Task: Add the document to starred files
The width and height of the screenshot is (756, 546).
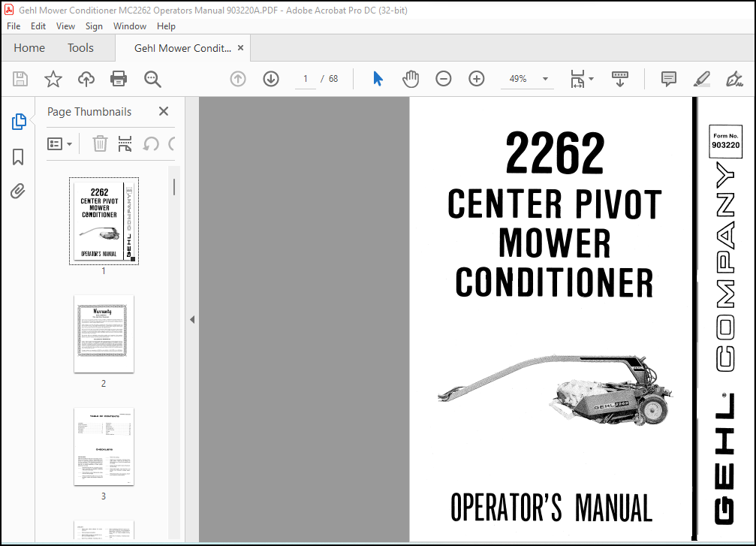Action: pyautogui.click(x=53, y=79)
